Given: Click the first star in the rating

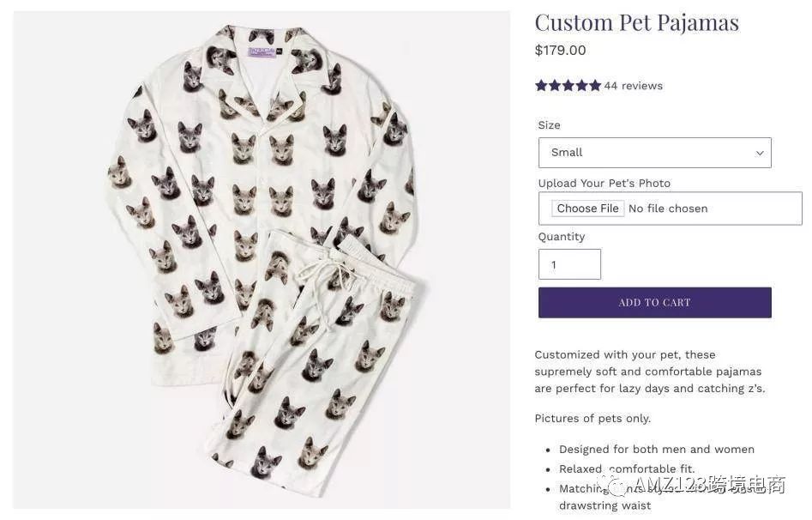Looking at the screenshot, I should point(541,86).
